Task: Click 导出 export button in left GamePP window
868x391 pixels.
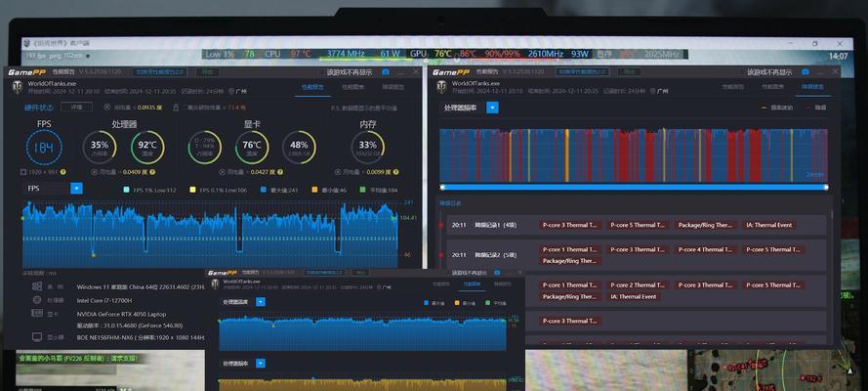Action: coord(208,72)
